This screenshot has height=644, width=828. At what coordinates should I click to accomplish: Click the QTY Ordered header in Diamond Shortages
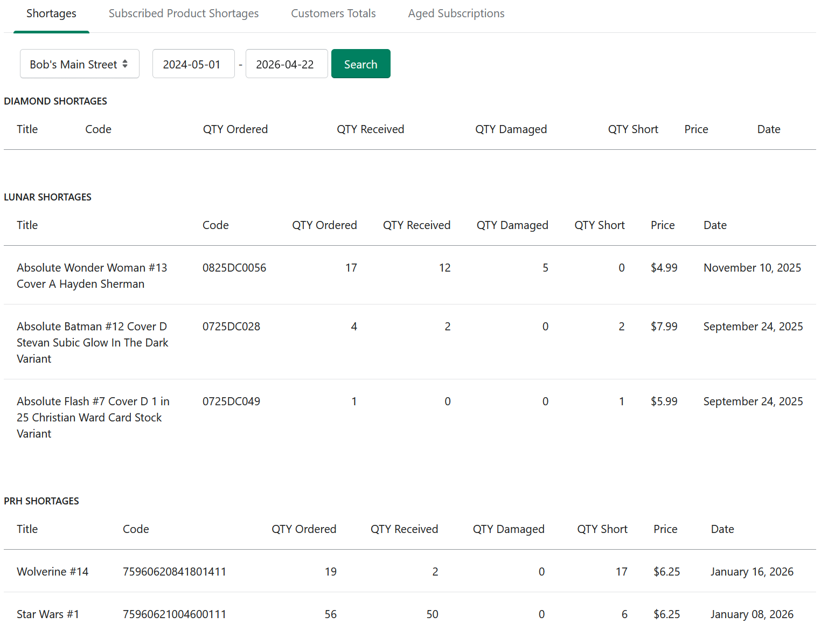point(235,129)
